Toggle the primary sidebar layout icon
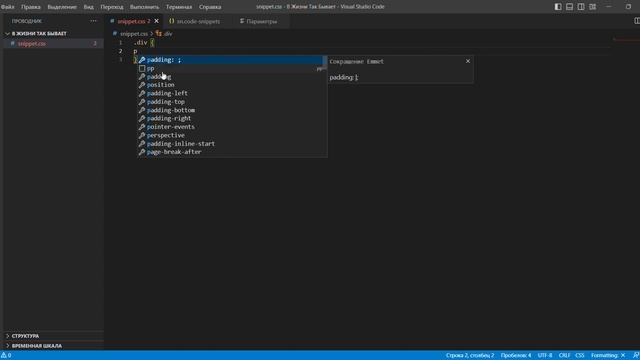This screenshot has height=360, width=640. click(x=558, y=7)
